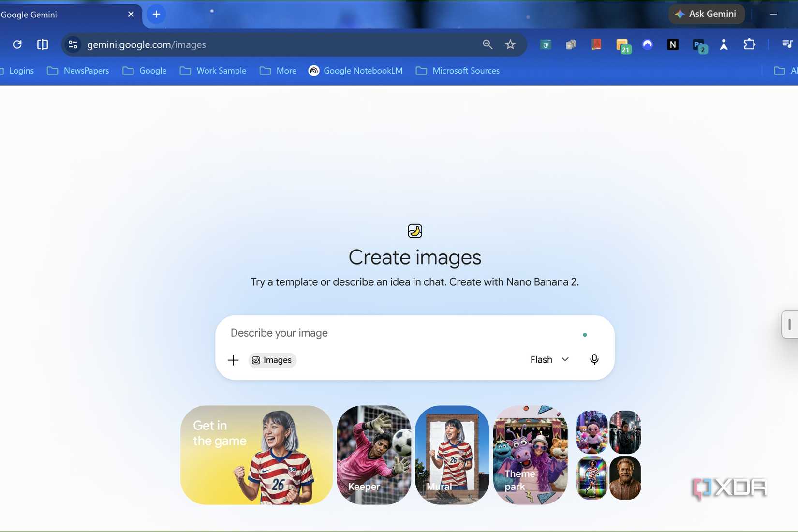Open the rainbow soccer card template thumbnail

[x=592, y=478]
